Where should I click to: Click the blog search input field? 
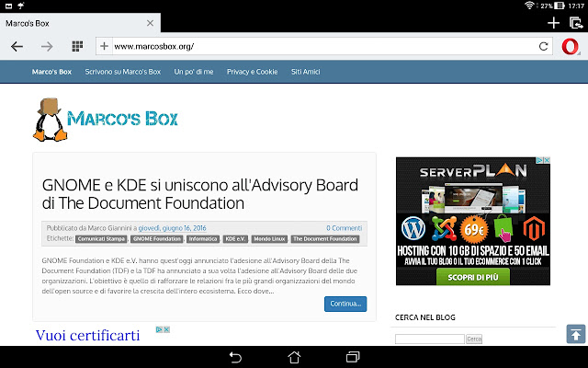coord(430,339)
